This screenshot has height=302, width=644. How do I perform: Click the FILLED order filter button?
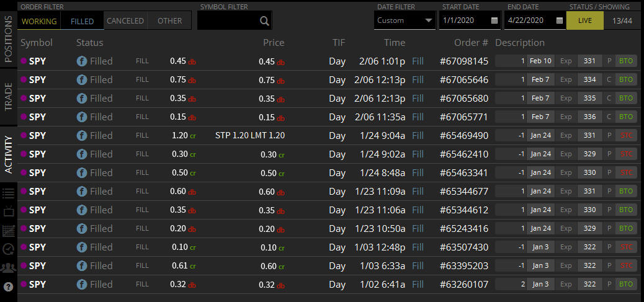point(82,21)
